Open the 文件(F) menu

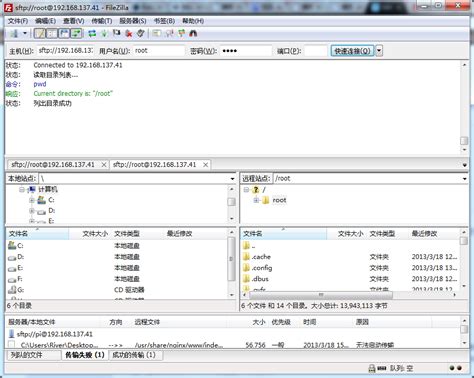(18, 21)
